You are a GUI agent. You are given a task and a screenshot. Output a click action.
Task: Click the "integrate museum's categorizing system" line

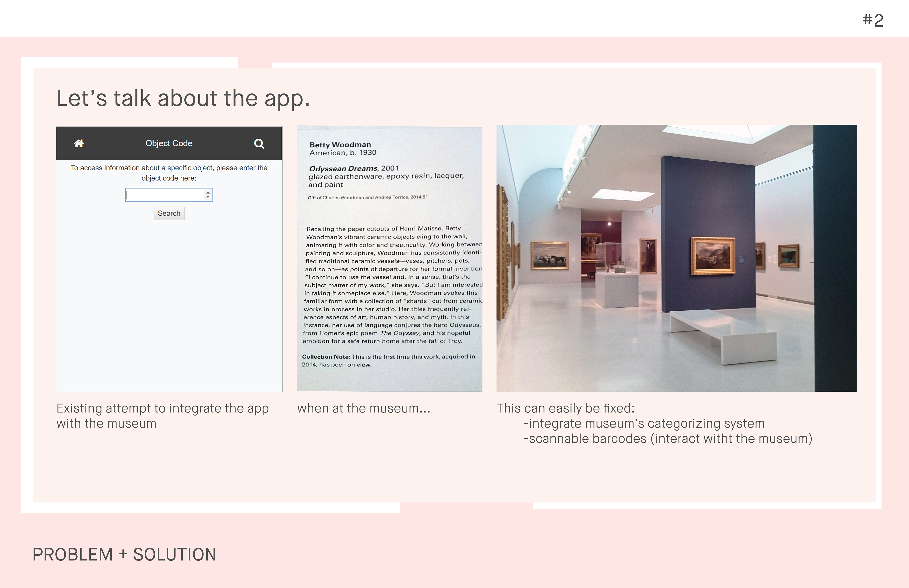click(644, 424)
